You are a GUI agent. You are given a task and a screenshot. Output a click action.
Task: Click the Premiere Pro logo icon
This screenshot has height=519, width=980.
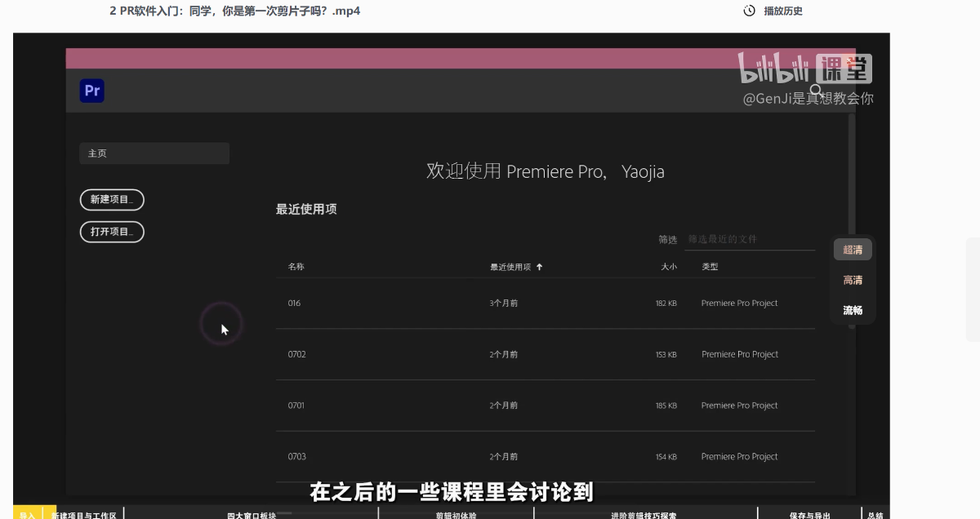pyautogui.click(x=92, y=91)
